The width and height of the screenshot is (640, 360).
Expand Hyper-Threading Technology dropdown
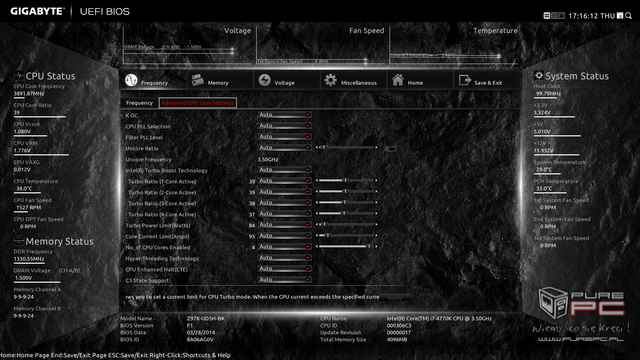(x=284, y=258)
